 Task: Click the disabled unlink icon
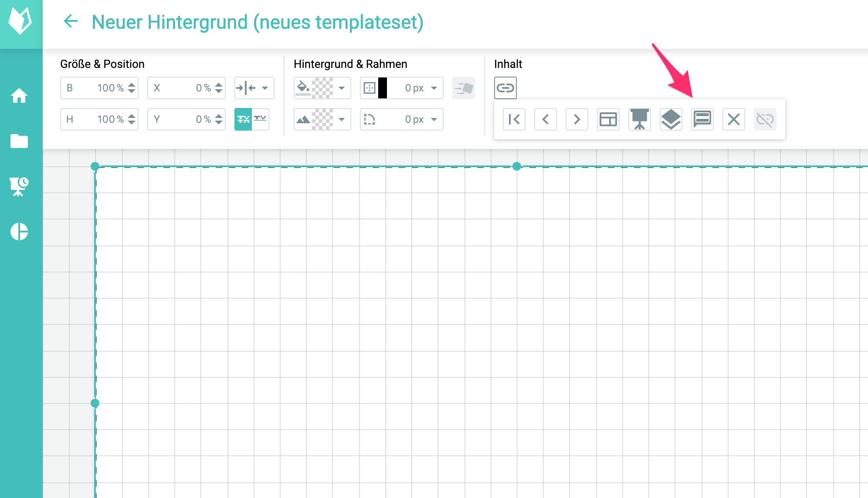(x=765, y=119)
